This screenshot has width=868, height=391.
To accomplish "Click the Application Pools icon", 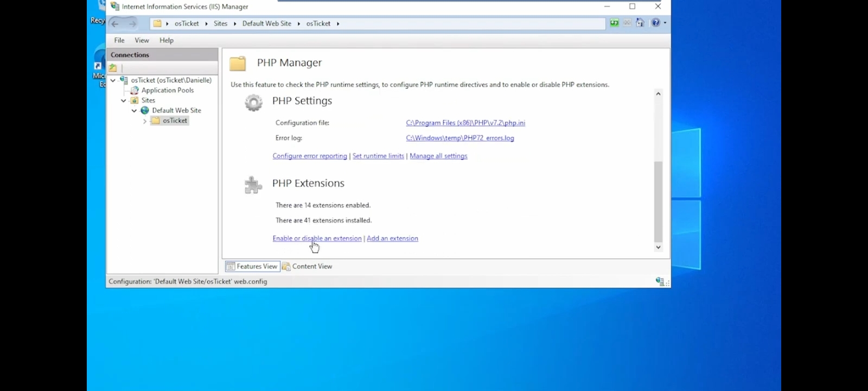I will point(135,90).
